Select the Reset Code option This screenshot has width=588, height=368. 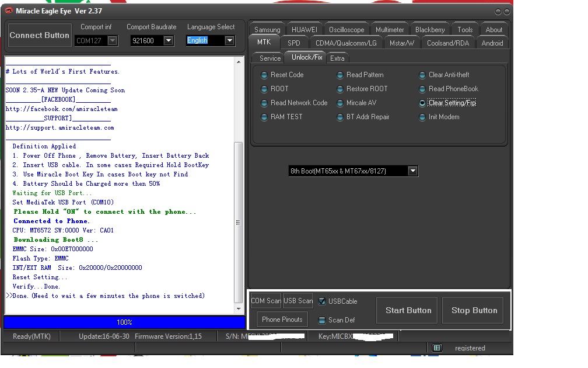point(282,75)
